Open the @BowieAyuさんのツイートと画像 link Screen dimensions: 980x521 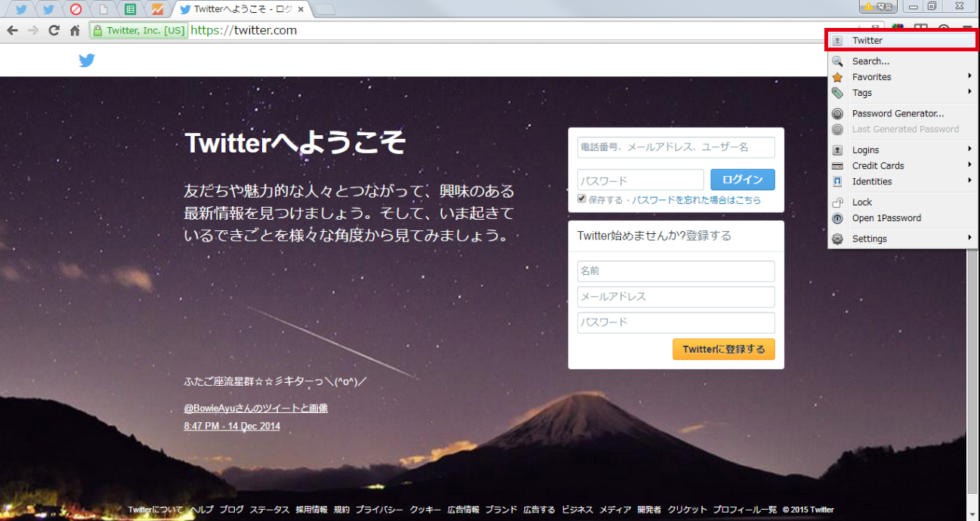click(x=256, y=408)
